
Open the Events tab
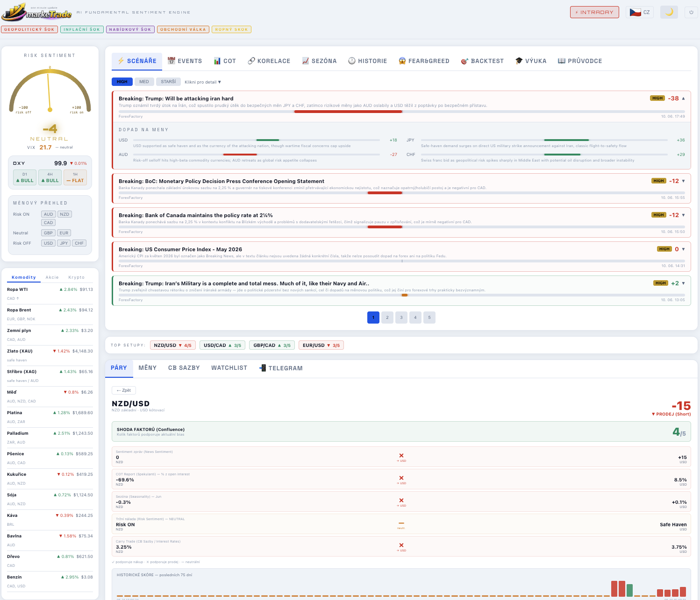(x=185, y=61)
